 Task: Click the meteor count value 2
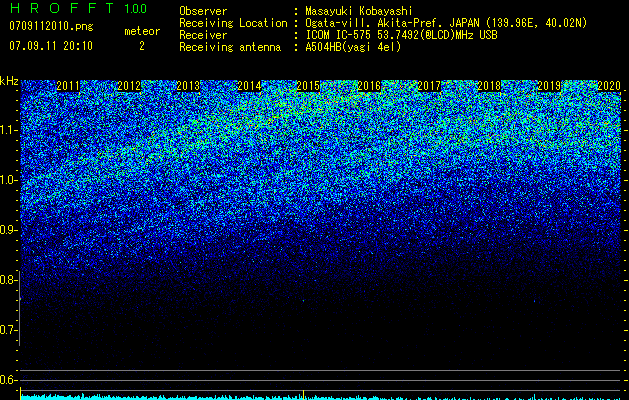coord(142,46)
